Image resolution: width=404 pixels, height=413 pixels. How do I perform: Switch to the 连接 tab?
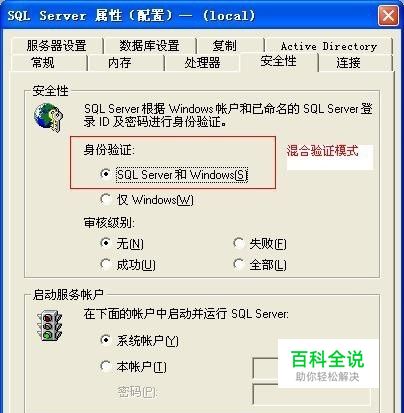pos(348,62)
